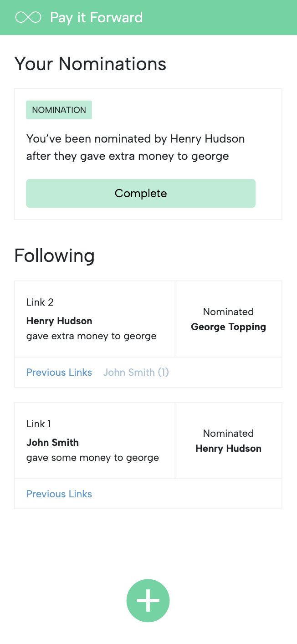
Task: Click the NOMINATION badge label
Action: pyautogui.click(x=59, y=110)
